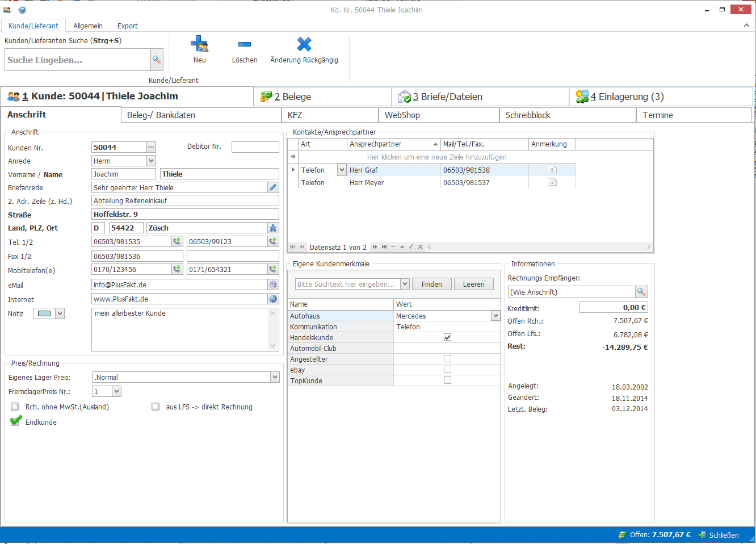Viewport: 756px width, 544px height.
Task: Open Kunden Nr. ellipsis lookup button
Action: (x=151, y=147)
